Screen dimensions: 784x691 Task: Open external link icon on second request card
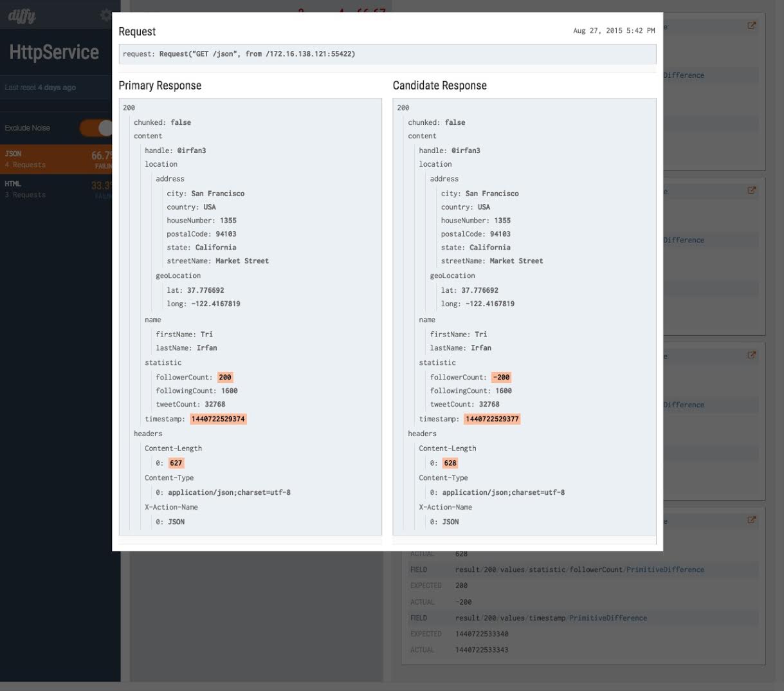tap(751, 190)
